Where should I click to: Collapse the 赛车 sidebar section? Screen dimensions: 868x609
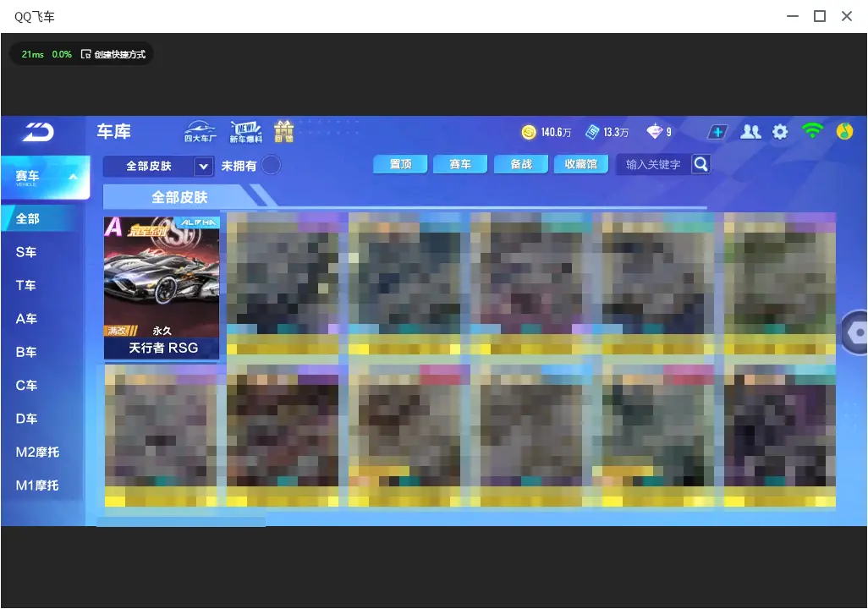(x=46, y=177)
